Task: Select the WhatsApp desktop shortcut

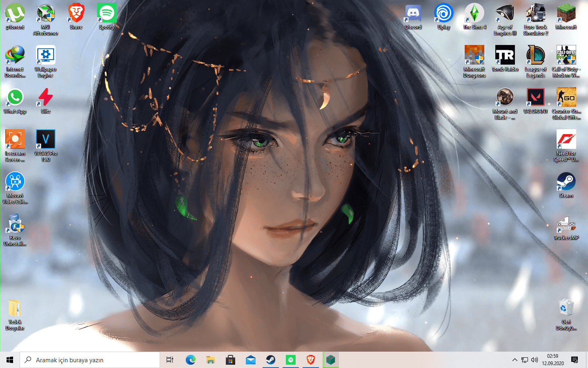Action: [x=15, y=101]
